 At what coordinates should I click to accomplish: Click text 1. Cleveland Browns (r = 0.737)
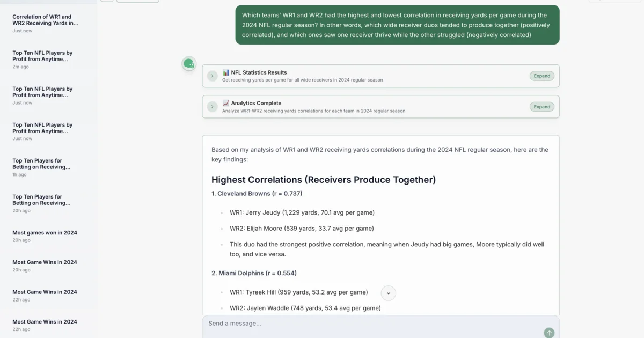(257, 194)
